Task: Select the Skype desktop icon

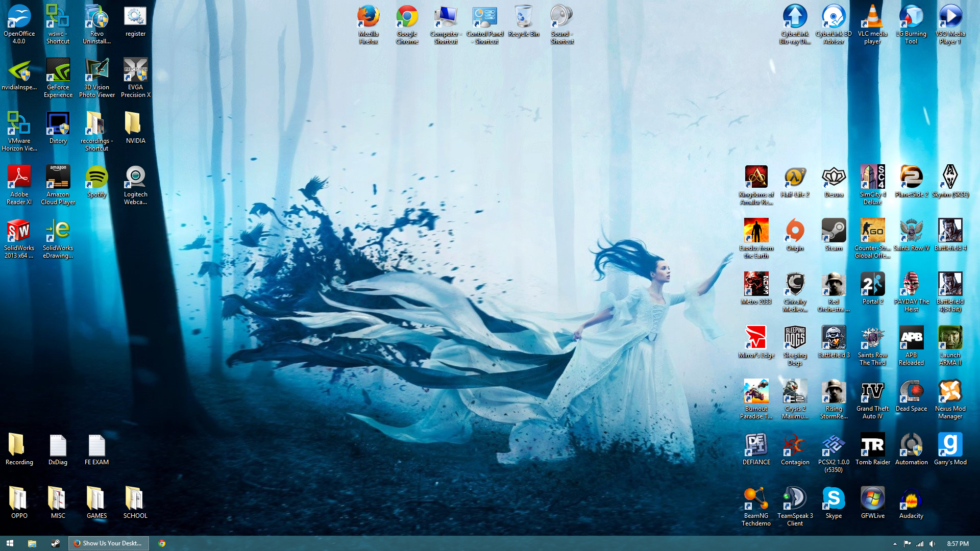Action: coord(834,503)
